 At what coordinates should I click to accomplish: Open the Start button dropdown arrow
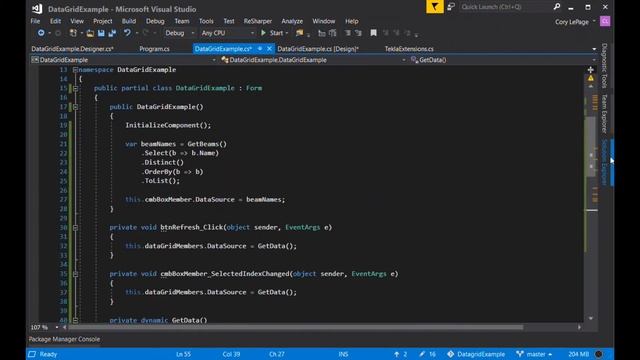coord(287,33)
